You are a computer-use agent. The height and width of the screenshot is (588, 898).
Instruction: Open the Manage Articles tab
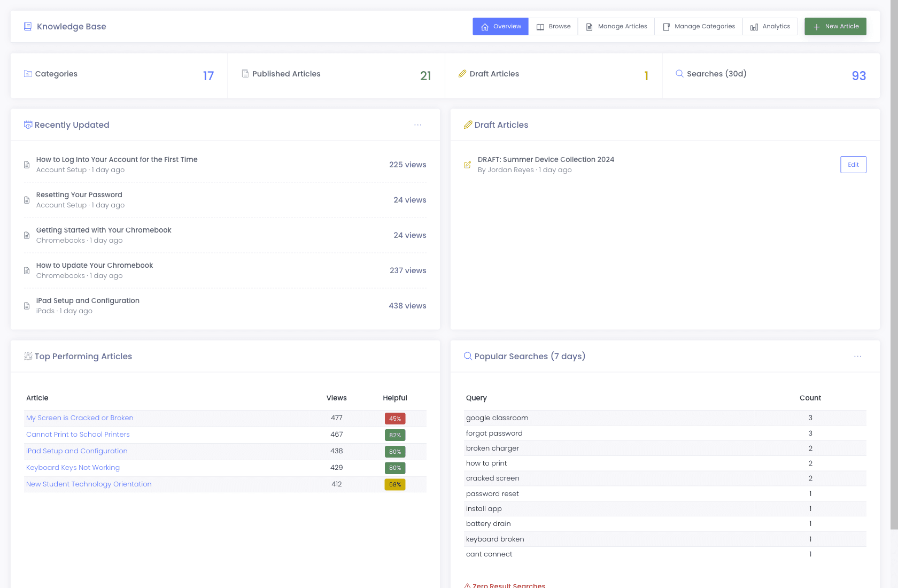[616, 27]
